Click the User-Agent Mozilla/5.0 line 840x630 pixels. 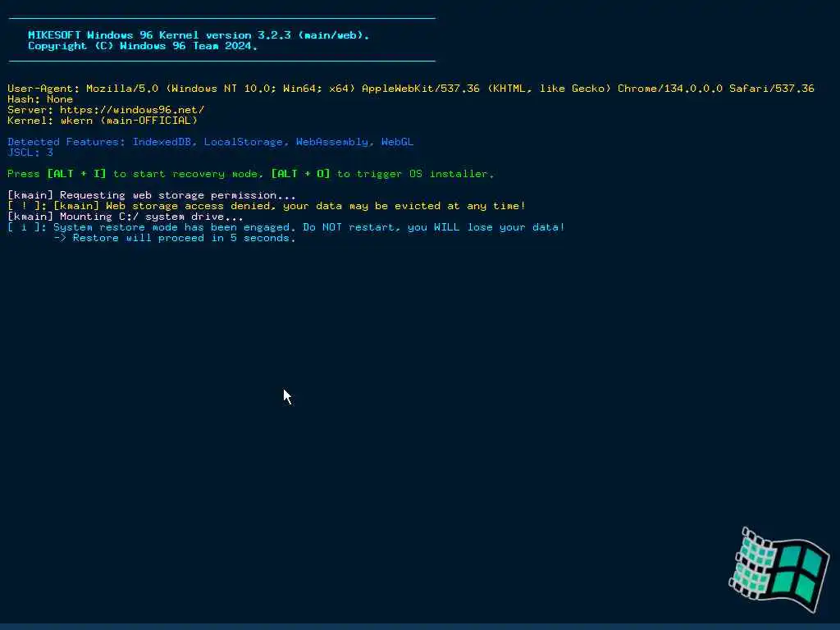pyautogui.click(x=411, y=89)
